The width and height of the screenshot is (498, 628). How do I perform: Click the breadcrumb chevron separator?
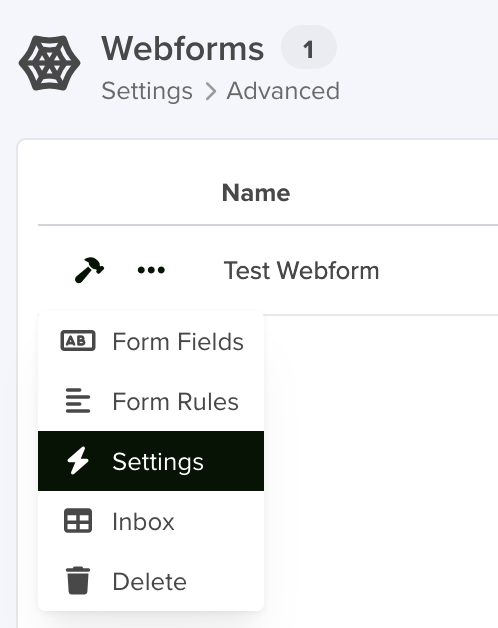coord(210,92)
